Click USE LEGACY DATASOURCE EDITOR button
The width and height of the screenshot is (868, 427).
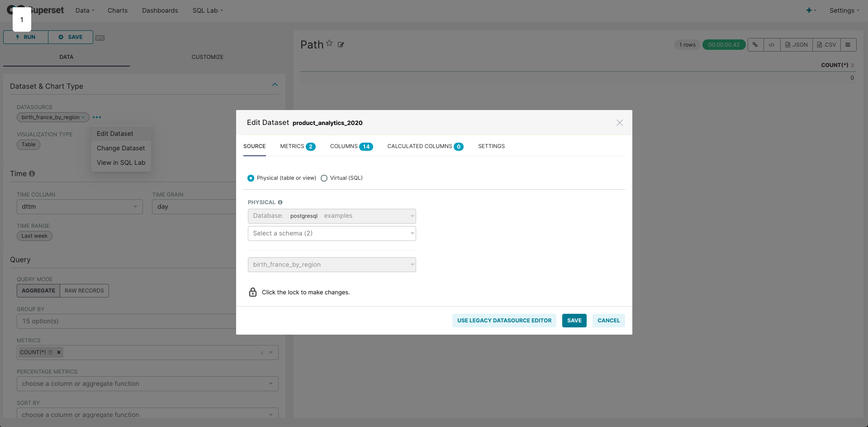pos(504,321)
